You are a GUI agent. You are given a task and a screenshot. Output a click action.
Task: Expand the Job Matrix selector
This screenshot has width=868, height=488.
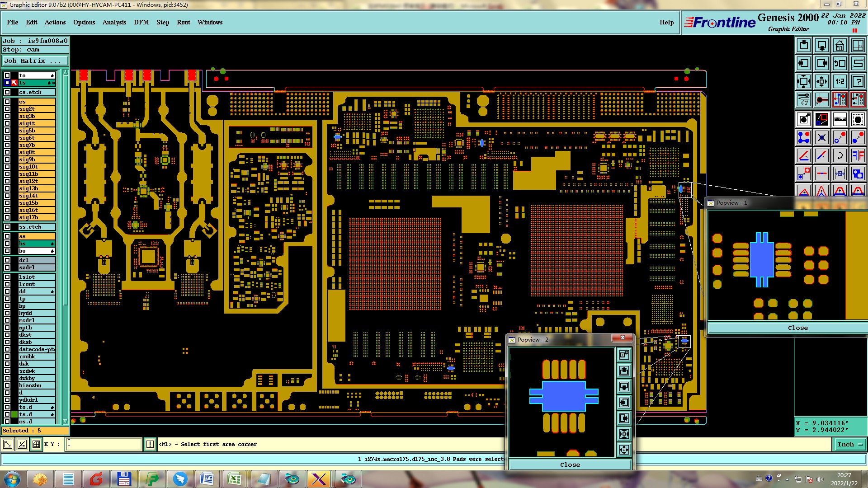tap(35, 61)
